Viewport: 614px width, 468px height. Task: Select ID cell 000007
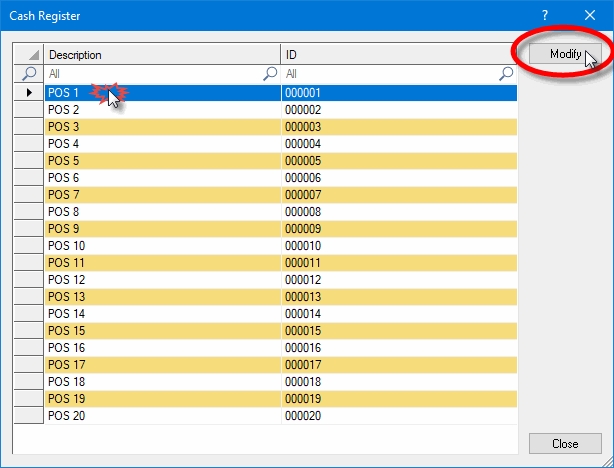point(398,194)
